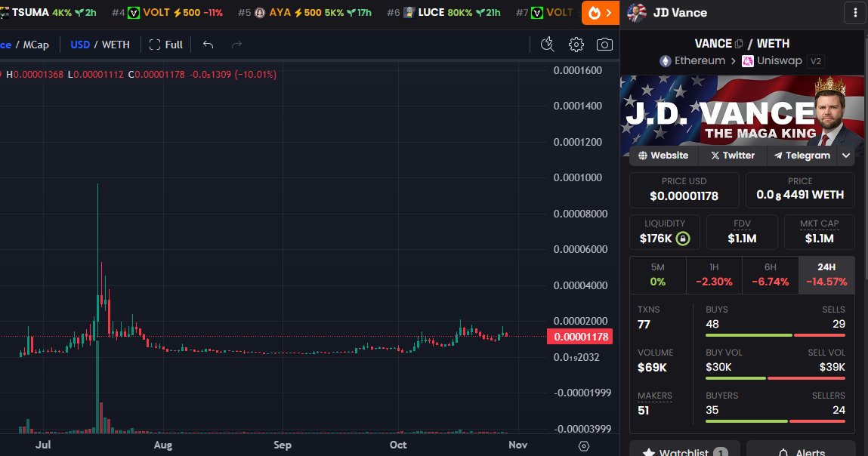868x456 pixels.
Task: Select the 1H timeframe tab
Action: (714, 275)
